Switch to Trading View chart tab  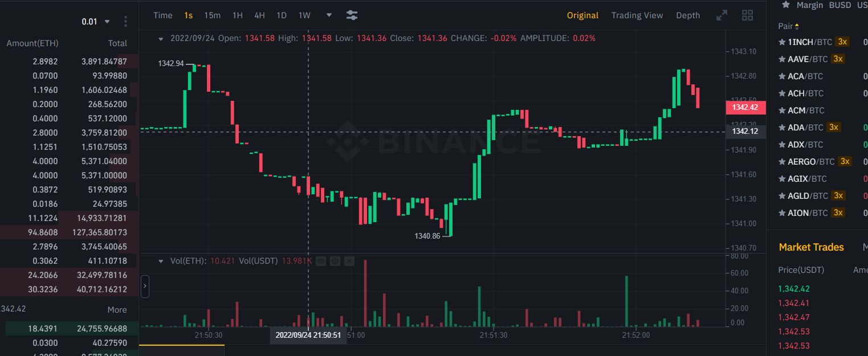(637, 15)
